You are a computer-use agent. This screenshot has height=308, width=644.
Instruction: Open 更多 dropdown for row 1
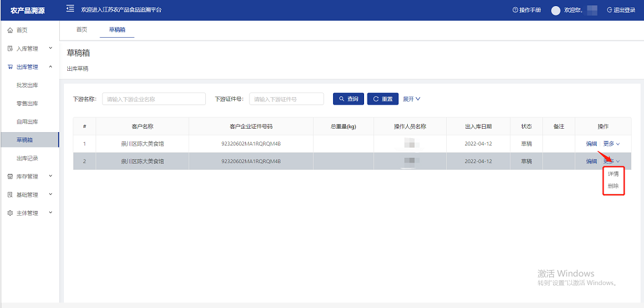coord(611,144)
